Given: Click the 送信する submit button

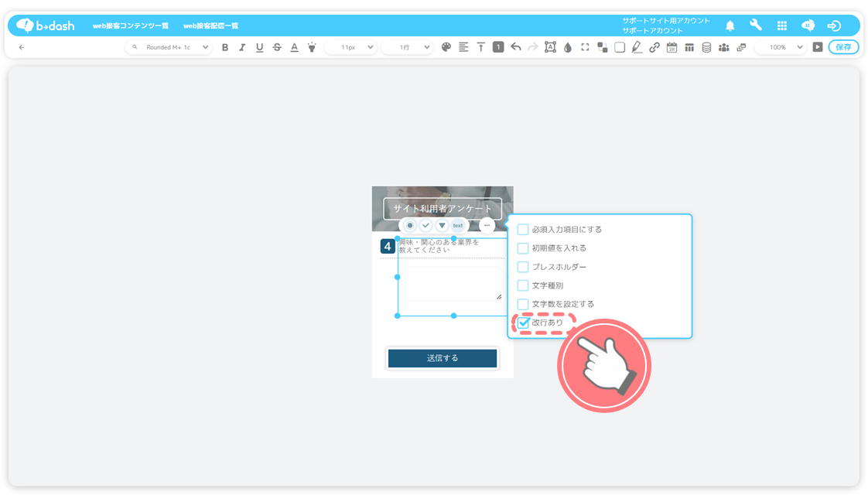Looking at the screenshot, I should click(x=443, y=358).
